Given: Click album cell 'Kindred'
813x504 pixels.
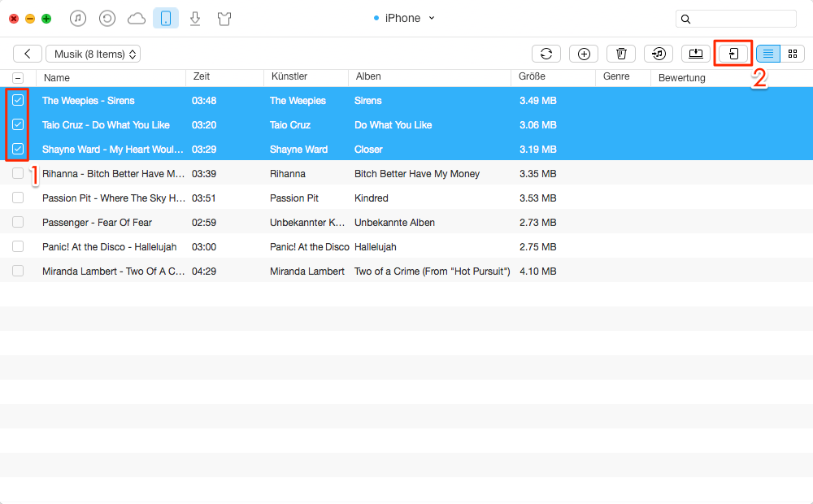Looking at the screenshot, I should click(x=372, y=198).
